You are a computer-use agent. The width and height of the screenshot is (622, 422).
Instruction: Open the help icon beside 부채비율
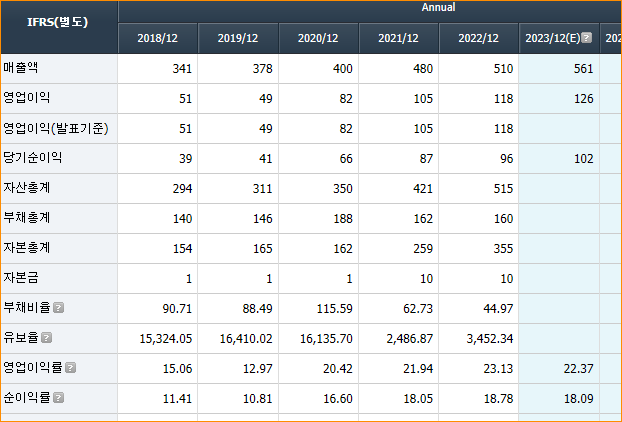58,308
